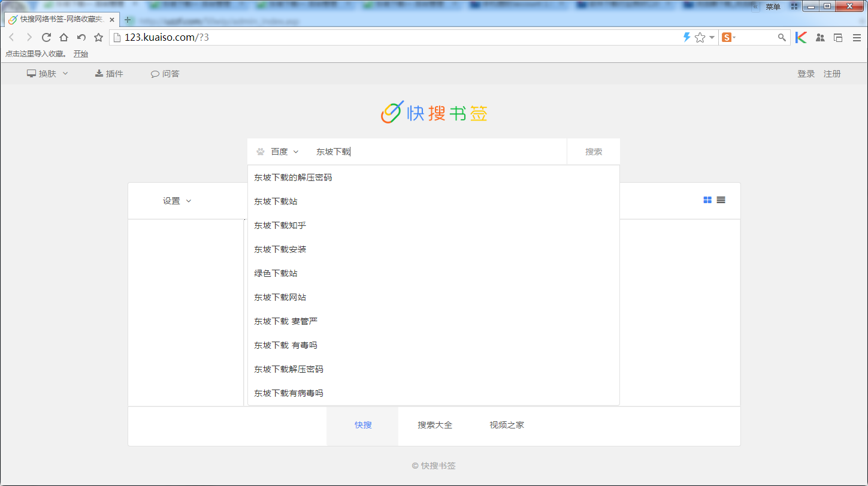Select suggestion 东坡下载知乎
The width and height of the screenshot is (868, 486).
point(434,225)
